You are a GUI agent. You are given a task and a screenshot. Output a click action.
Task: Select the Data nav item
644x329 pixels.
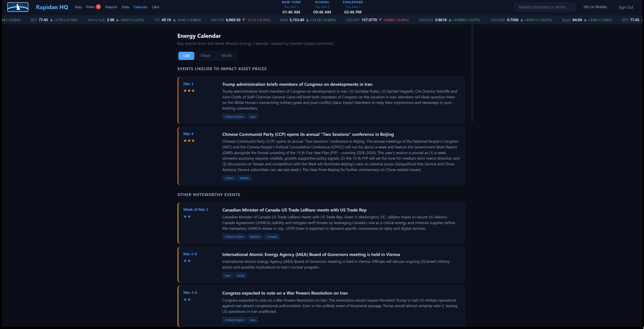125,7
